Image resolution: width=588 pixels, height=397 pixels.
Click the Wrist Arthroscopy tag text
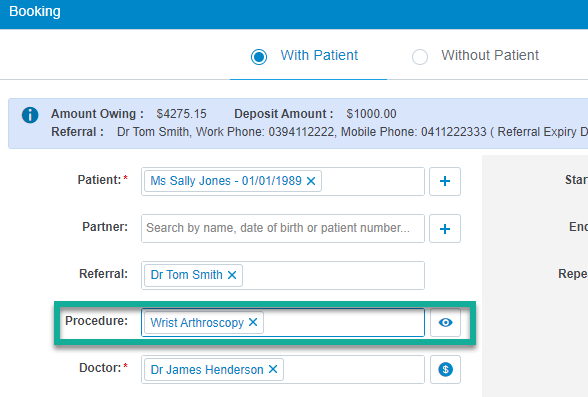[197, 323]
